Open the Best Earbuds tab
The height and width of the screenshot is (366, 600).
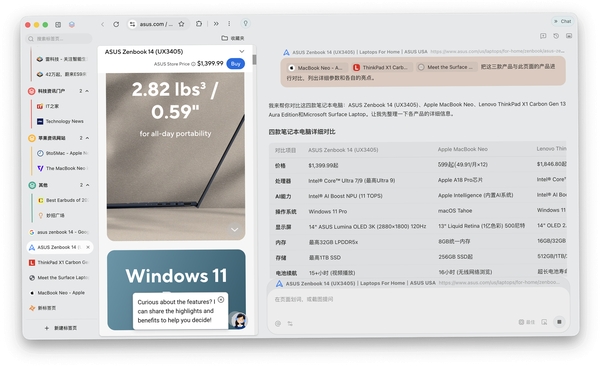pyautogui.click(x=63, y=200)
